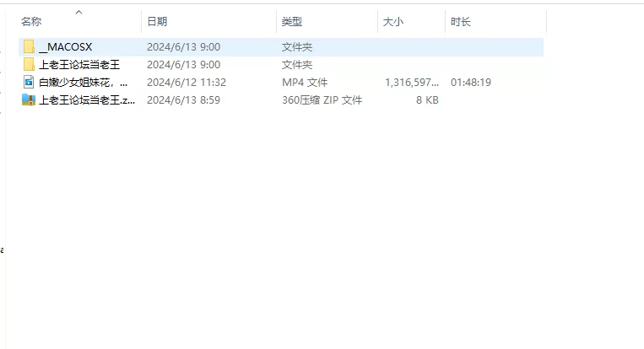Screen dimensions: 644x349
Task: Toggle sort direction arrow above 名称
Action: [x=78, y=13]
